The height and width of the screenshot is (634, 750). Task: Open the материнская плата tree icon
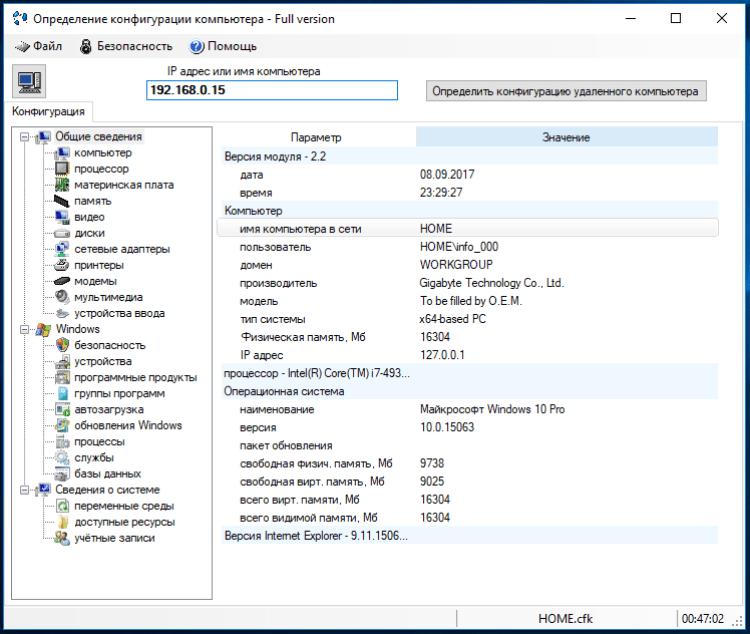coord(61,185)
